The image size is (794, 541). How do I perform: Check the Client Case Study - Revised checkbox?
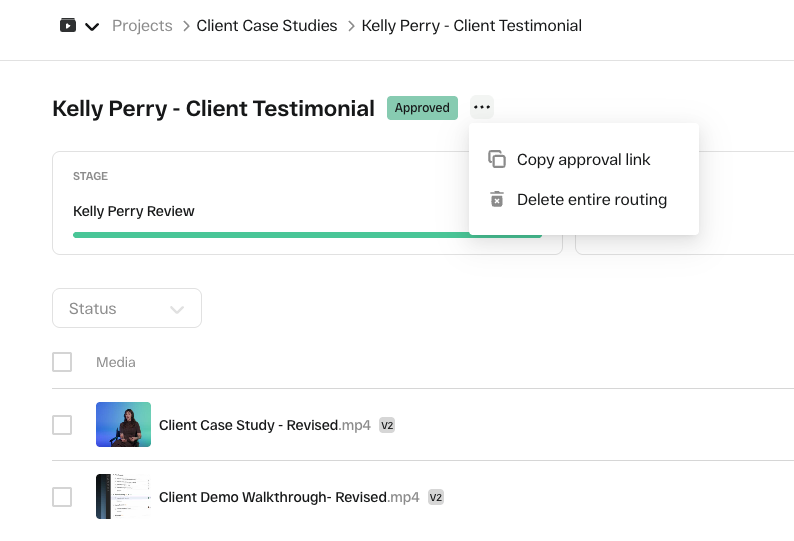[x=62, y=425]
